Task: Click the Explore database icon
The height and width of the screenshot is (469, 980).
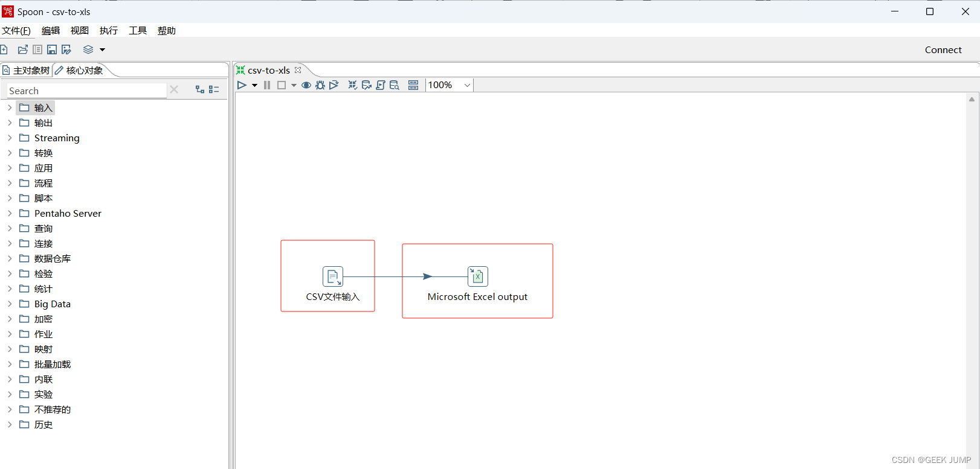Action: 395,85
